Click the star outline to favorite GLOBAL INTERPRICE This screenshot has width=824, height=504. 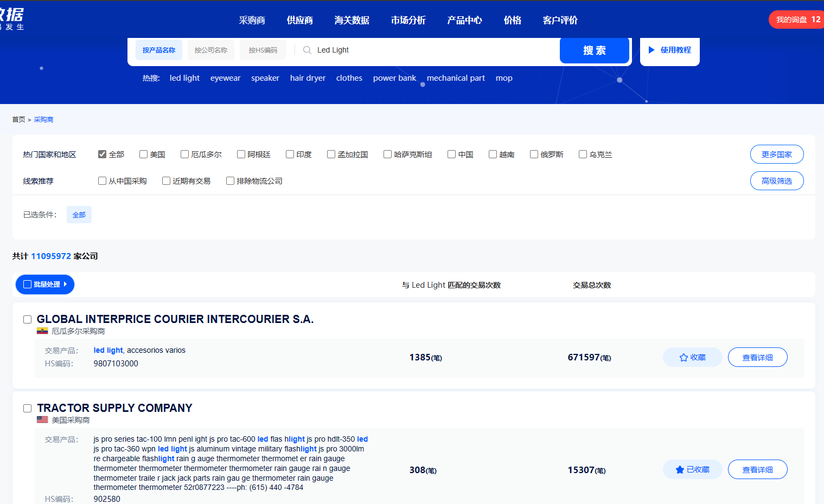pyautogui.click(x=684, y=358)
